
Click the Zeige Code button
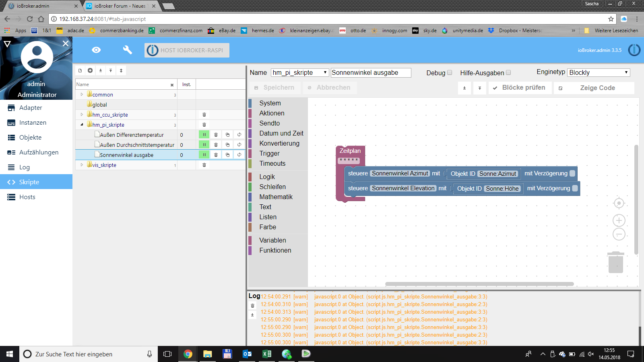tap(594, 88)
